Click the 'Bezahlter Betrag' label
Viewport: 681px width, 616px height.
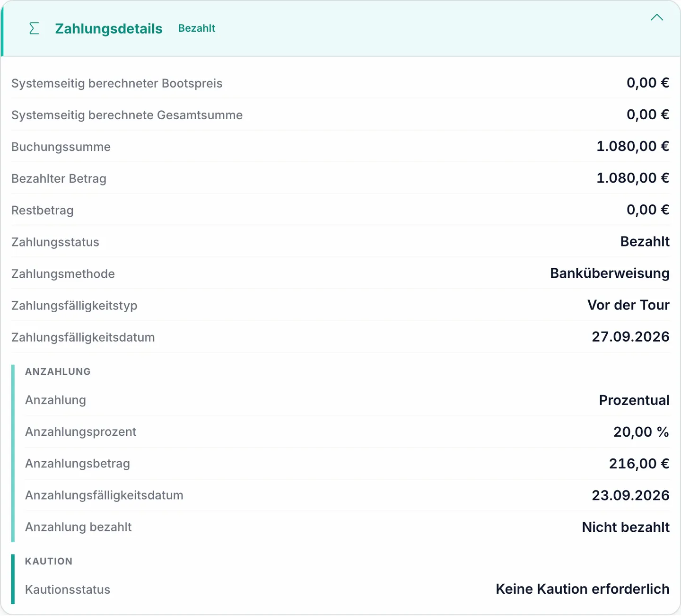coord(59,178)
